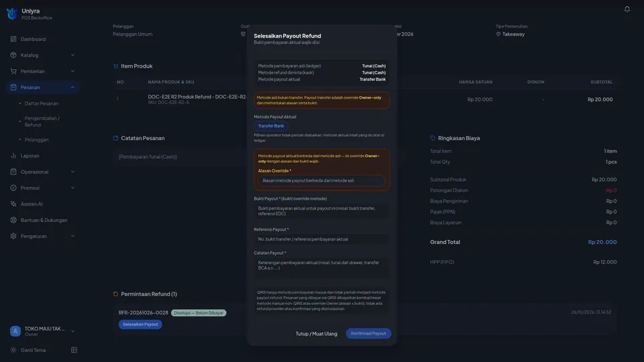This screenshot has height=362, width=644.
Task: Click the HARGA SATUAN column header
Action: [475, 82]
